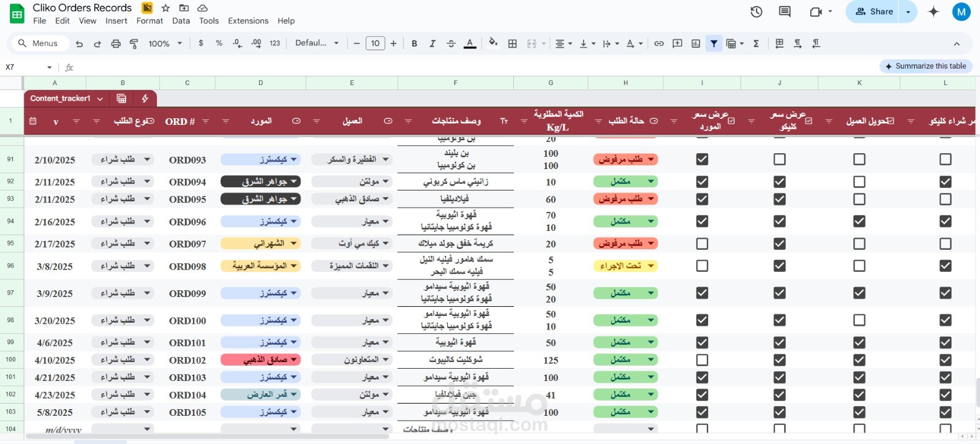This screenshot has width=980, height=444.
Task: Open the Format menu
Action: [150, 21]
